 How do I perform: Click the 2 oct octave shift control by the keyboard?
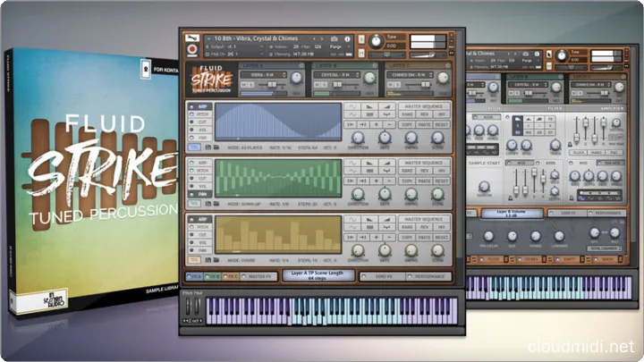[x=193, y=319]
